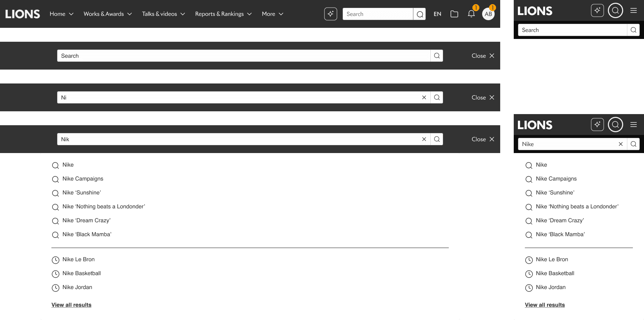
Task: Open the AI sparkle assistant in desktop header
Action: (330, 14)
